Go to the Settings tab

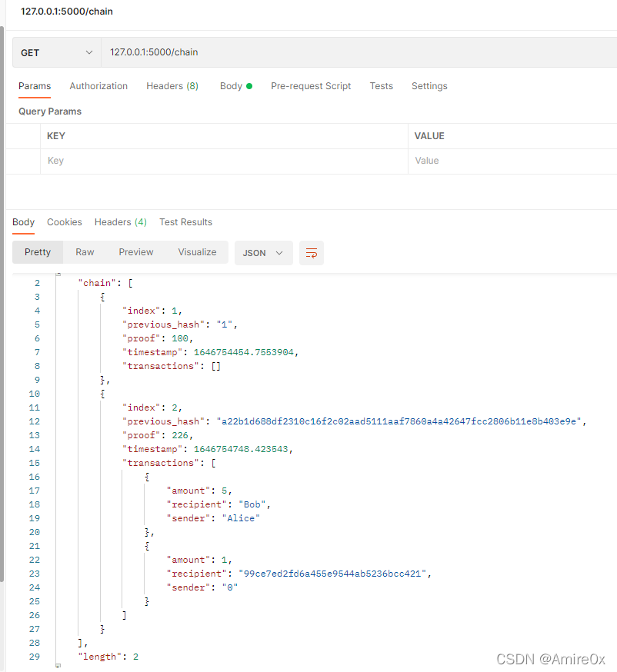pos(429,86)
